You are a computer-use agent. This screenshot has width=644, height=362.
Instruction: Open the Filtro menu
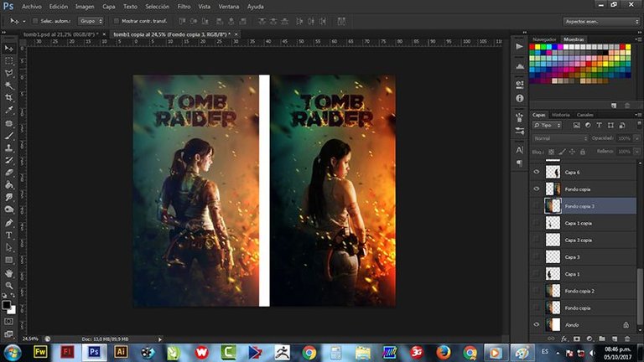click(184, 7)
